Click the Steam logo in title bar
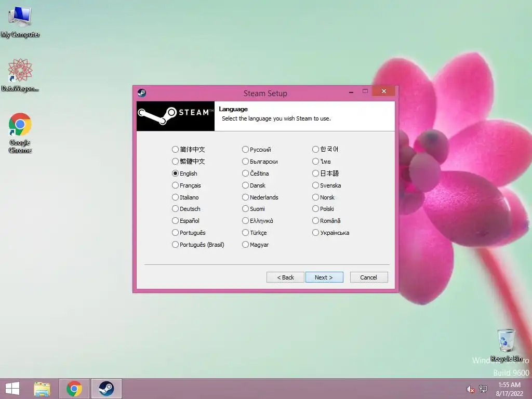Screen dimensions: 532x399 142,92
